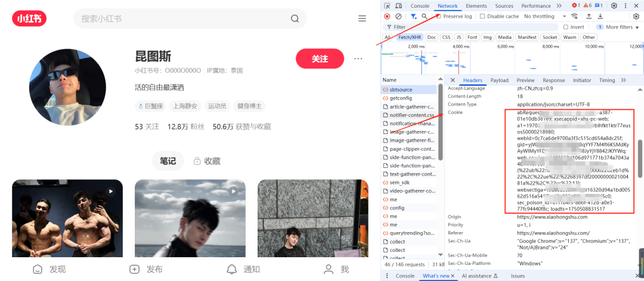Click the Xiaohongshu search magnifier icon
644x281 pixels.
(295, 18)
